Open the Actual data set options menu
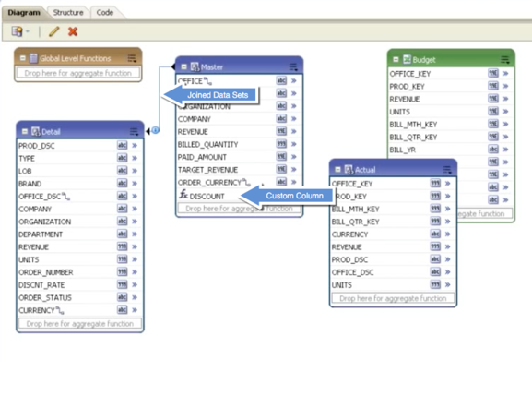 (x=447, y=170)
